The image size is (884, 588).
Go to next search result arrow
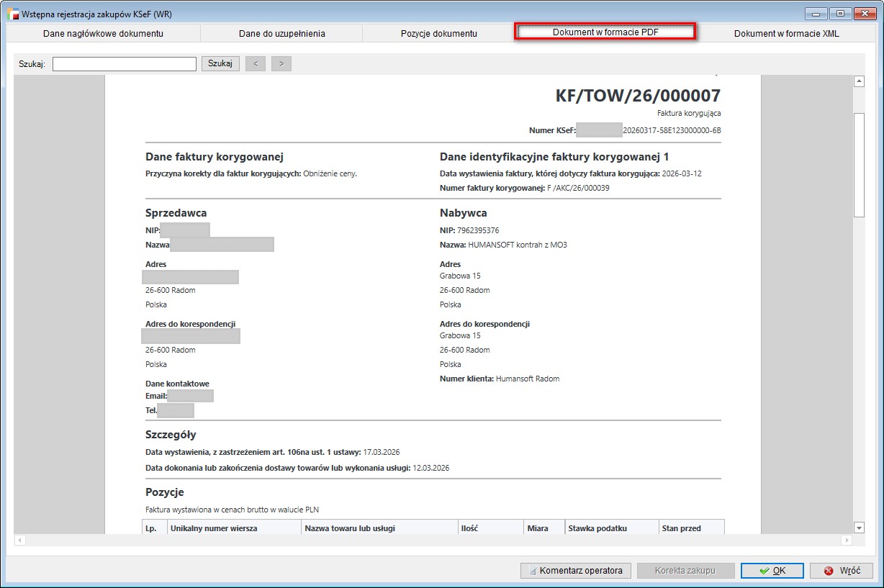pyautogui.click(x=281, y=64)
